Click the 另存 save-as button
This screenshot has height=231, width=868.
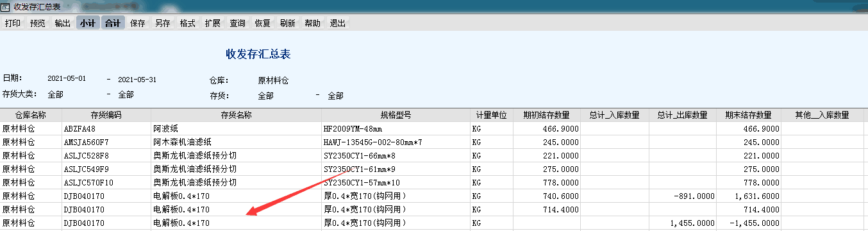tap(163, 23)
